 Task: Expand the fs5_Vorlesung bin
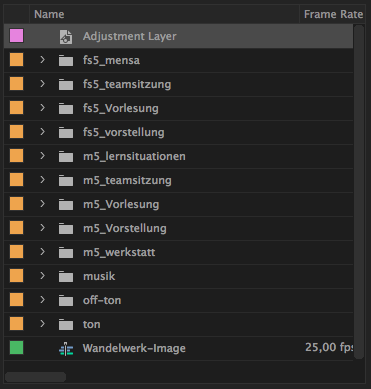42,108
